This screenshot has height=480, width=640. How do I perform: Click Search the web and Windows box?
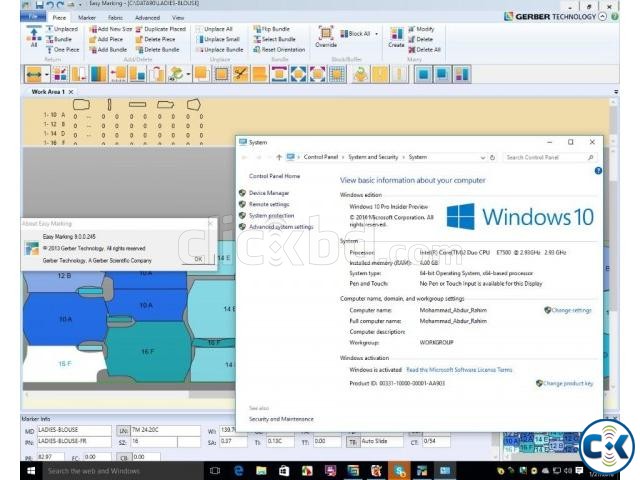click(x=123, y=471)
